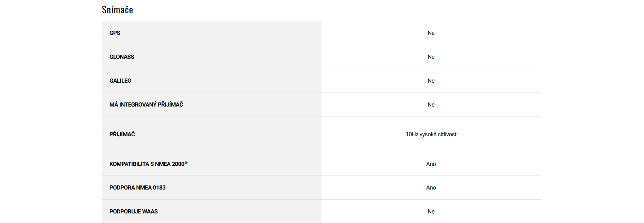This screenshot has width=644, height=223.
Task: Select the GLONASS row label
Action: [122, 57]
